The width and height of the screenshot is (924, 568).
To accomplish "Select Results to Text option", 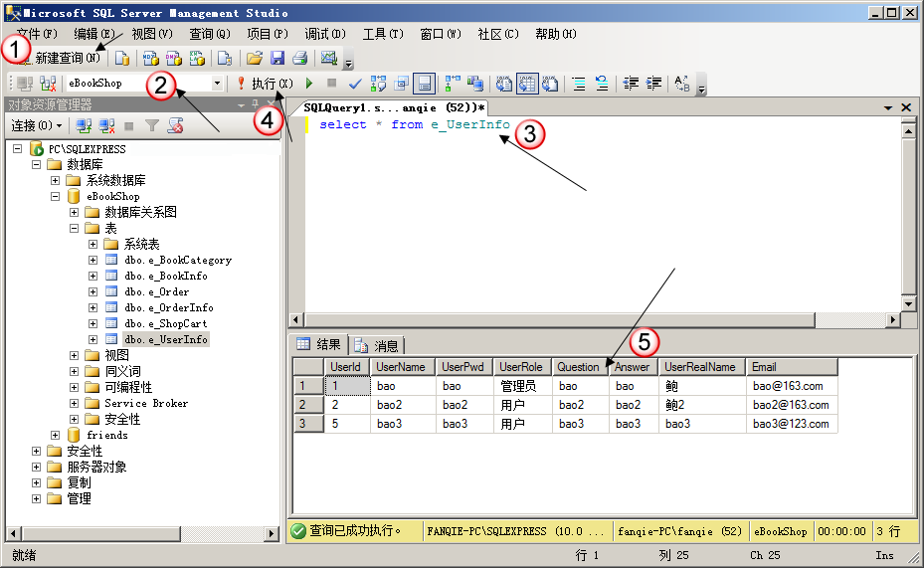I will (x=504, y=84).
